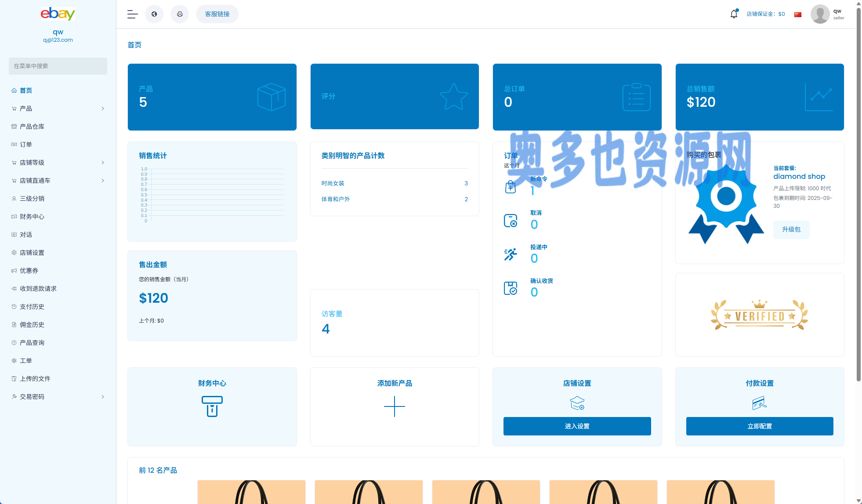Expand the 交易密码 sidebar submenu
Image resolution: width=862 pixels, height=504 pixels.
[103, 397]
